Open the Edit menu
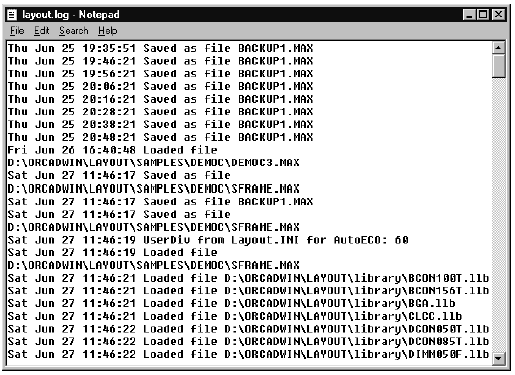The width and height of the screenshot is (515, 375). click(x=42, y=31)
